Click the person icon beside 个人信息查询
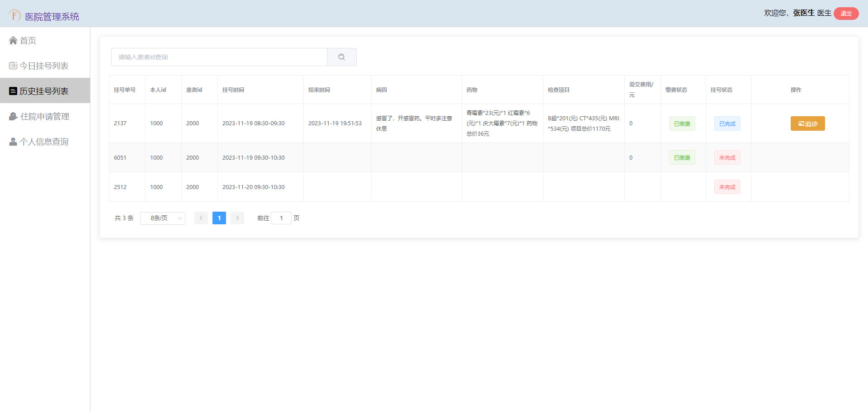 13,142
